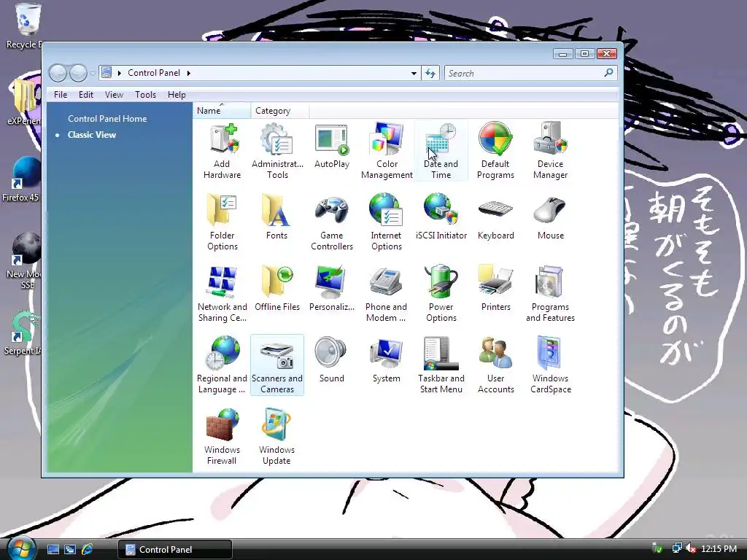Viewport: 747px width, 560px height.
Task: Open Mouse settings icon
Action: tap(550, 217)
